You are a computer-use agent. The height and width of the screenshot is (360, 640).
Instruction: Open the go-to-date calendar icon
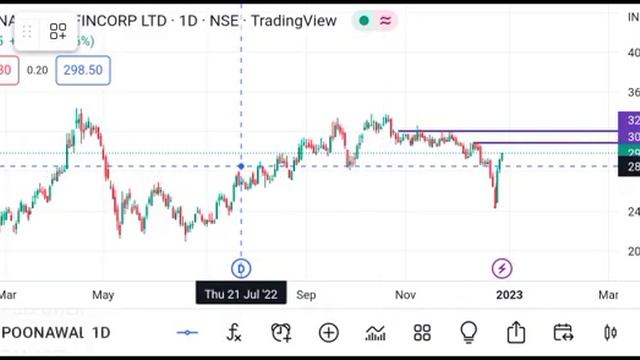[x=563, y=333]
